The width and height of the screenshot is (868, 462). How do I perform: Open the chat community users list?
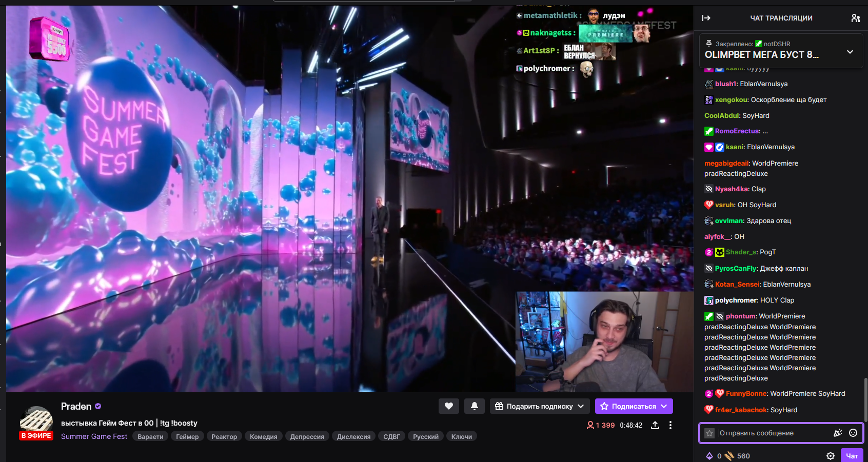855,18
